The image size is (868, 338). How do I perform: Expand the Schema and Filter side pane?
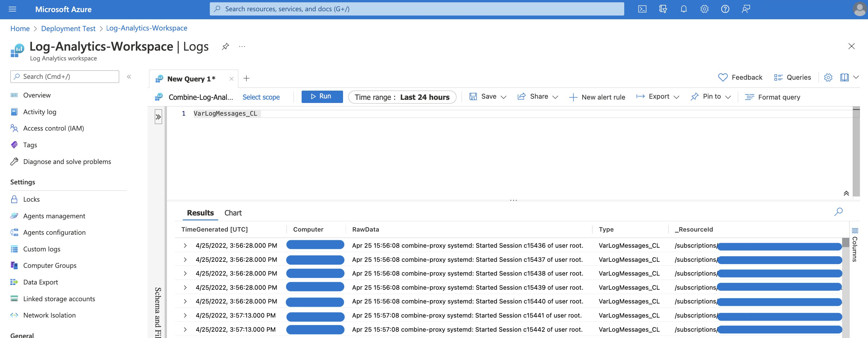pyautogui.click(x=158, y=117)
